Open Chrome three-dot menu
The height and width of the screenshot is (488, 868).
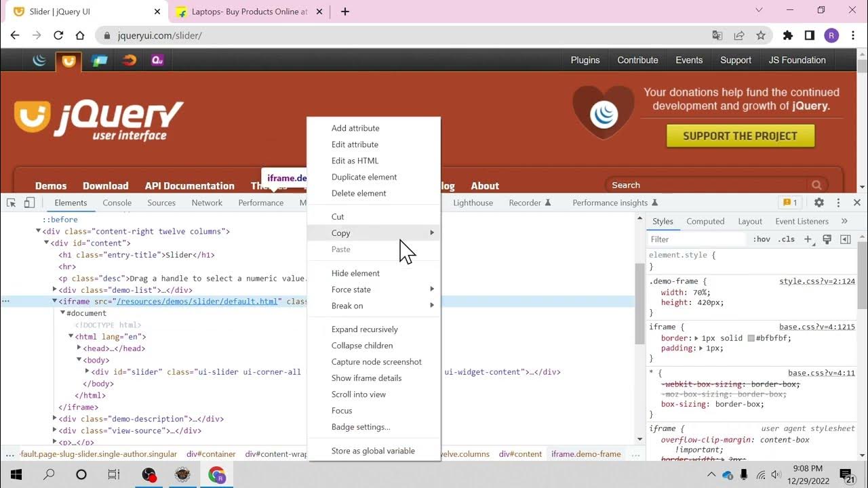pyautogui.click(x=853, y=35)
